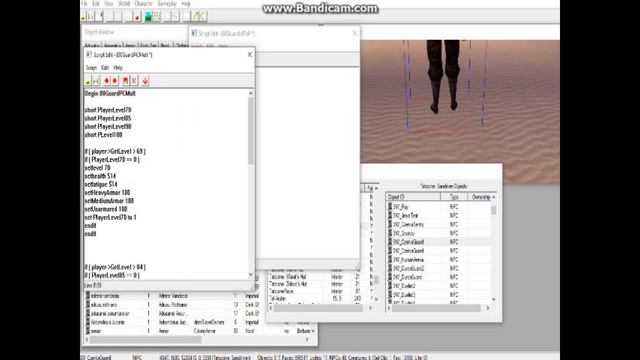This screenshot has height=360, width=640.
Task: Click the 'sethealth 514' line
Action: pos(100,176)
